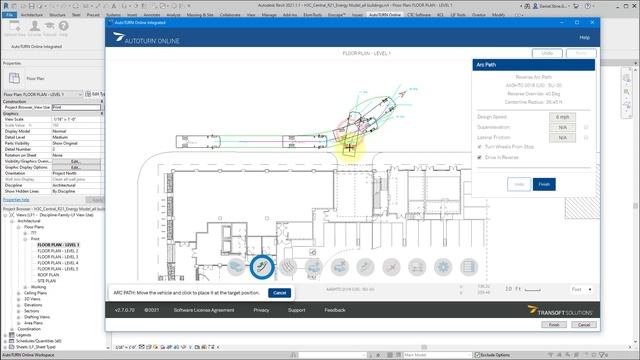Click Cancel button in ARC PATH prompt

click(280, 293)
